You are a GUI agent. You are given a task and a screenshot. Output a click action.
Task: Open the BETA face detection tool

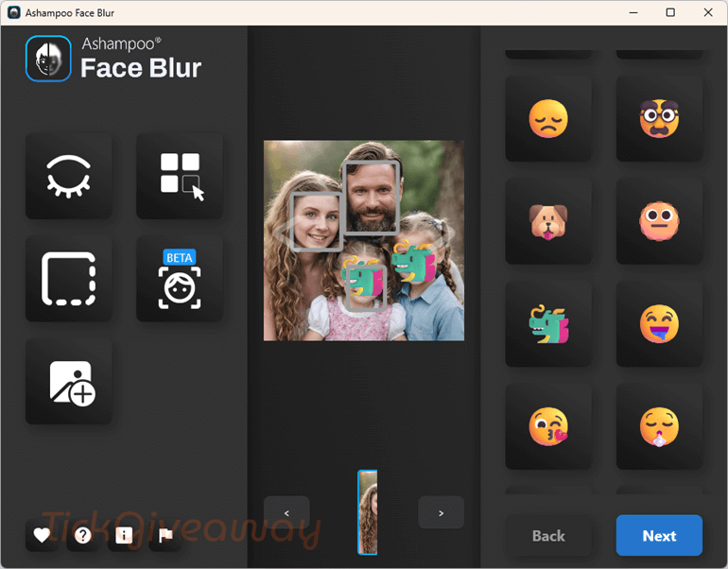[180, 279]
